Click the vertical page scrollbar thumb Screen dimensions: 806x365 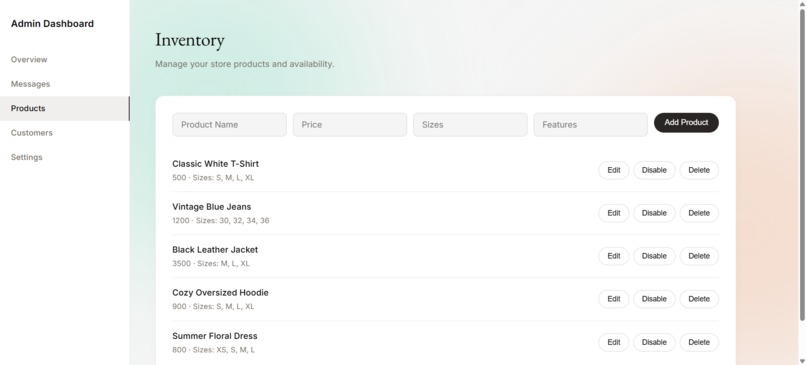pos(802,165)
